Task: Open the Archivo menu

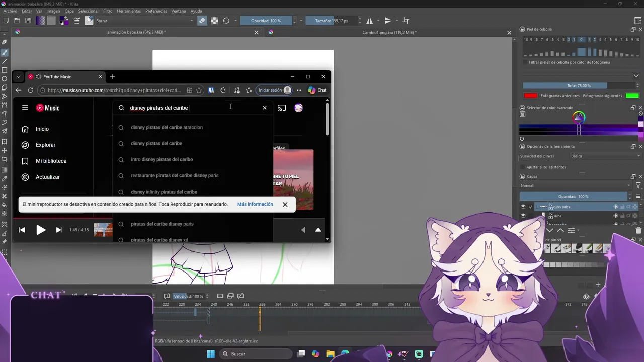Action: 10,11
